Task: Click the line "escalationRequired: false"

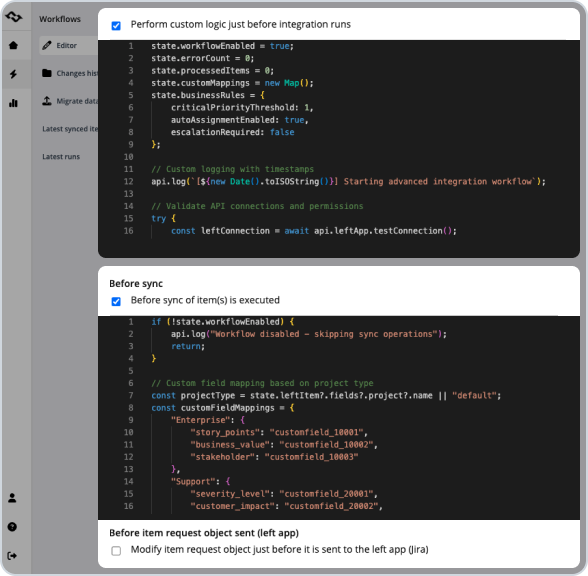Action: pyautogui.click(x=232, y=132)
